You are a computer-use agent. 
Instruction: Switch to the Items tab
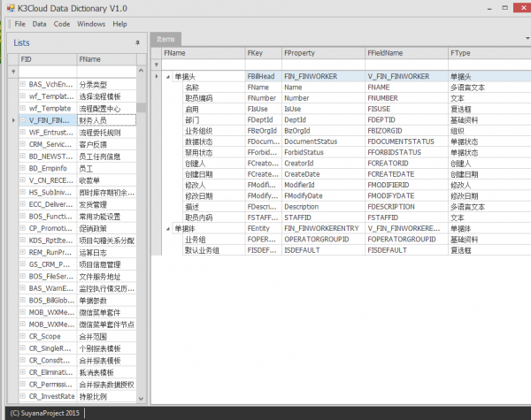coord(165,40)
